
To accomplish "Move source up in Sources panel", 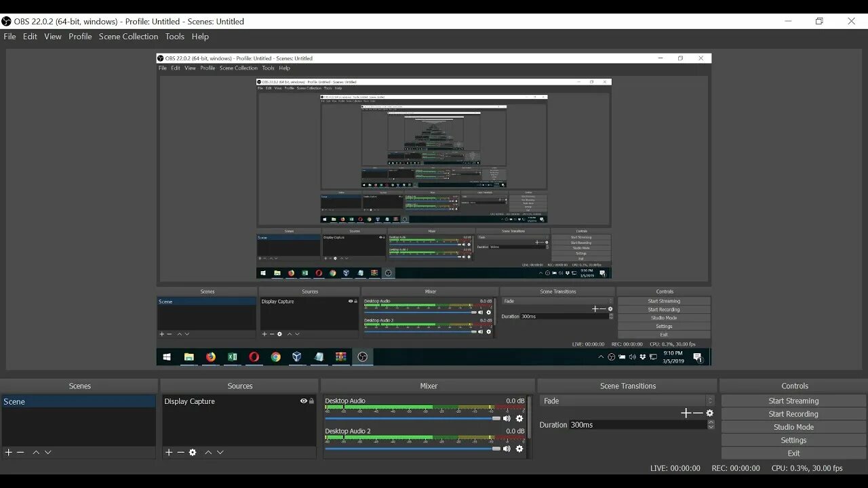I will coord(208,452).
